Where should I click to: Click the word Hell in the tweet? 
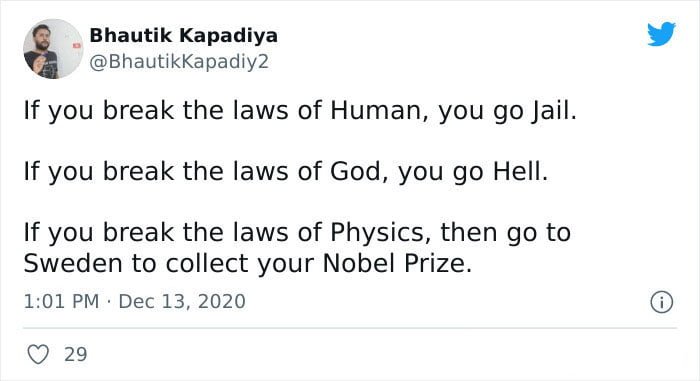(520, 172)
